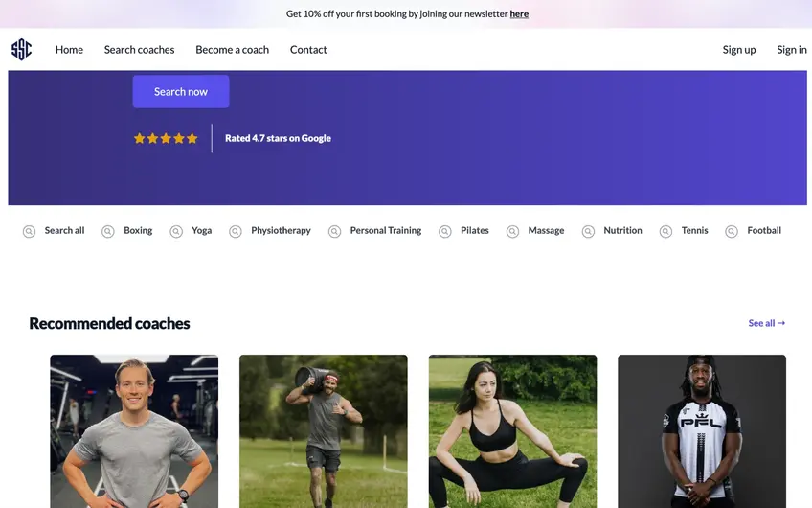Click Sign up in the header

pyautogui.click(x=739, y=50)
